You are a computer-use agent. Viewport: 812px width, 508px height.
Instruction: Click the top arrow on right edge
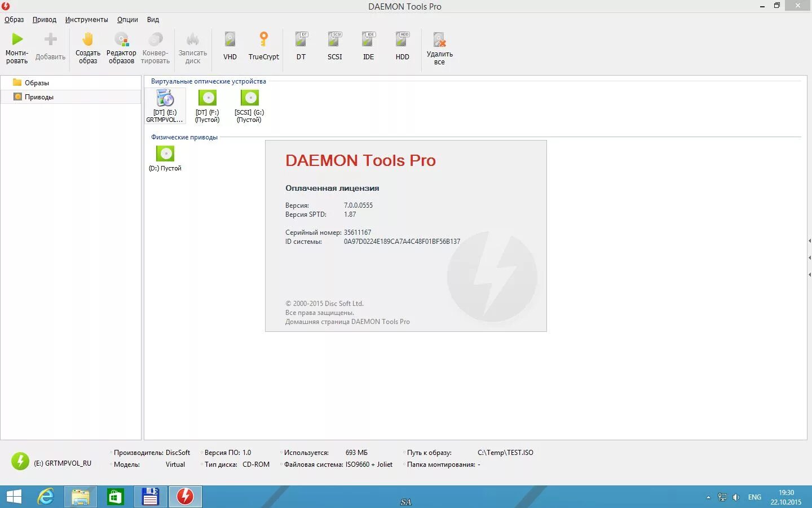point(810,241)
